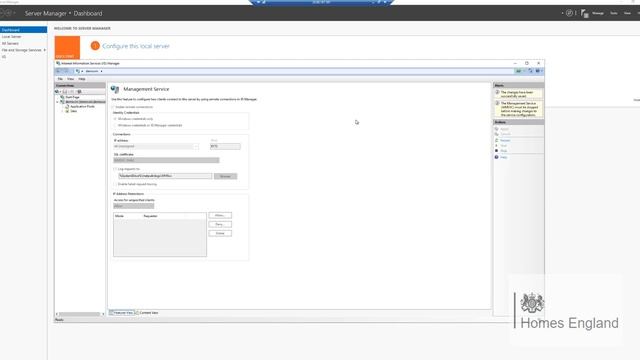640x360 pixels.
Task: Select Sites in Connections tree
Action: (73, 111)
